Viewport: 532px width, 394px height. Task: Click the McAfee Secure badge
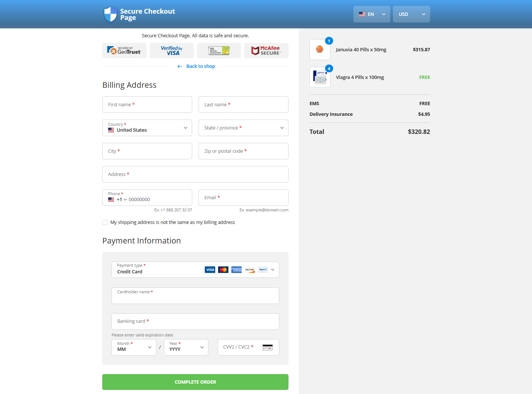pos(266,51)
